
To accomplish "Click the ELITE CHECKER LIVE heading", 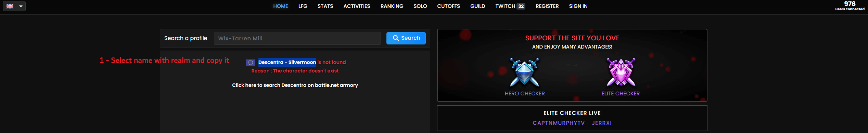I will (x=572, y=113).
